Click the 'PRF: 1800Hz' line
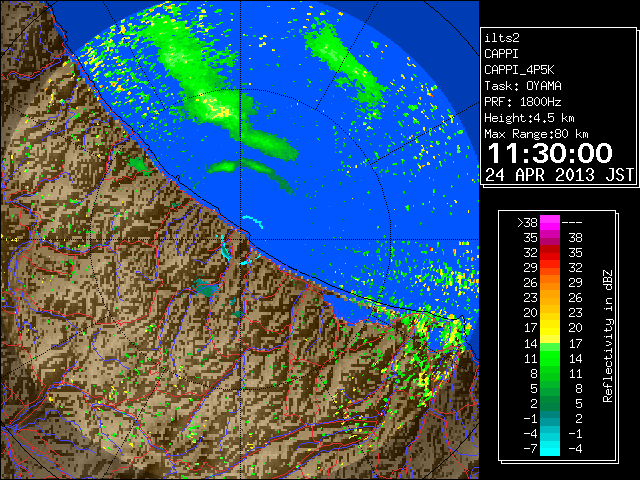The height and width of the screenshot is (480, 640). [523, 102]
